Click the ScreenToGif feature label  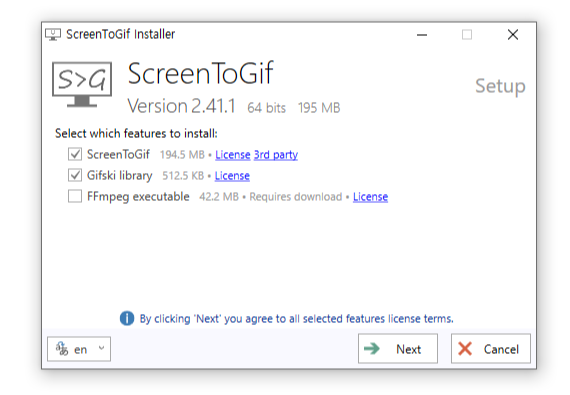tap(118, 154)
